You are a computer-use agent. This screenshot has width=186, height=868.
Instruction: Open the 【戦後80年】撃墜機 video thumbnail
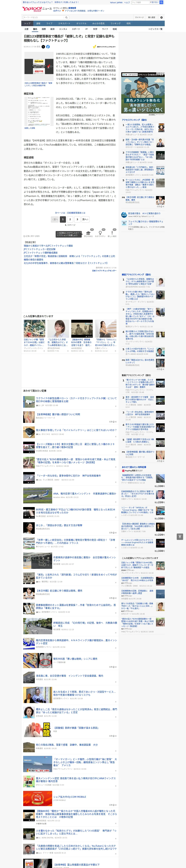pos(82,329)
